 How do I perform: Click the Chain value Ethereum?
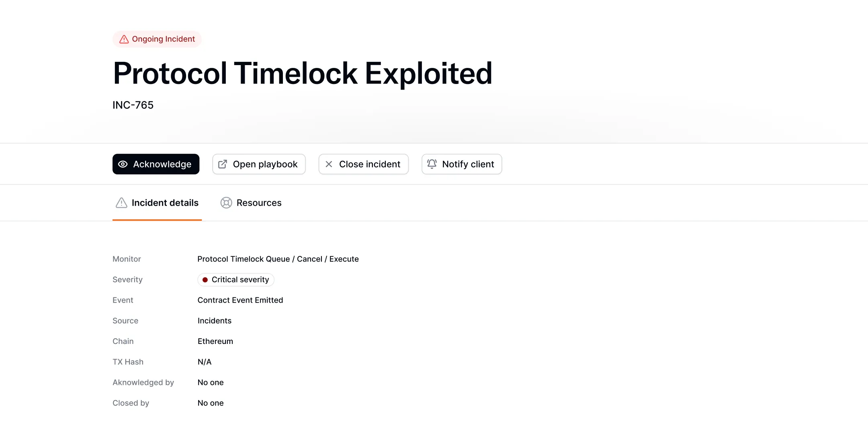[x=215, y=341]
